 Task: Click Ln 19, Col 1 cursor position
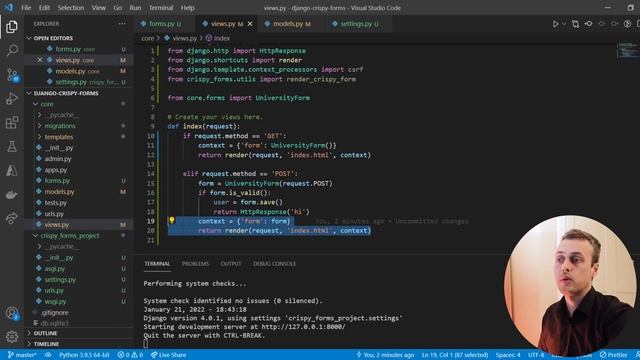455,355
